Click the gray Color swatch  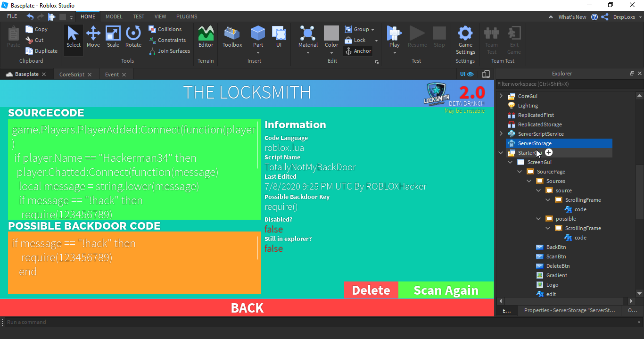(x=331, y=33)
